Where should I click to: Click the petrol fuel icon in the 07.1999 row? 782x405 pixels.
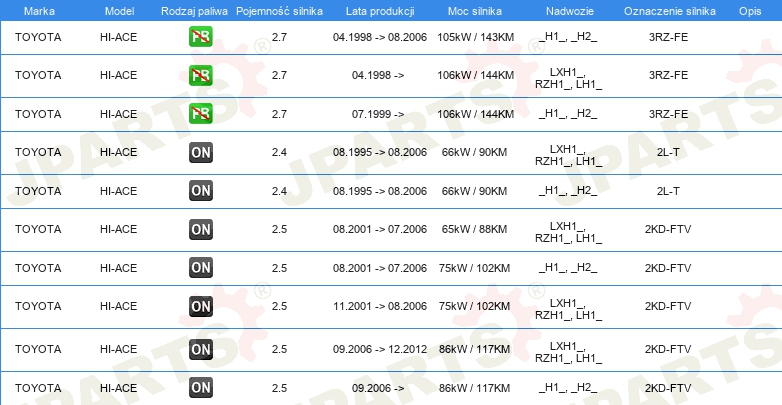click(x=200, y=114)
